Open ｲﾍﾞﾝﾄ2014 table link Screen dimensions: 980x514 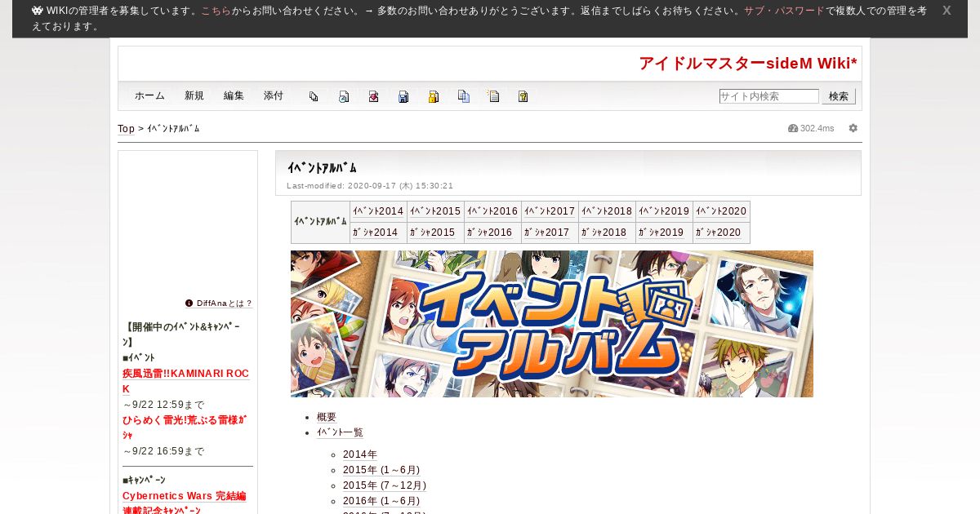click(x=378, y=211)
